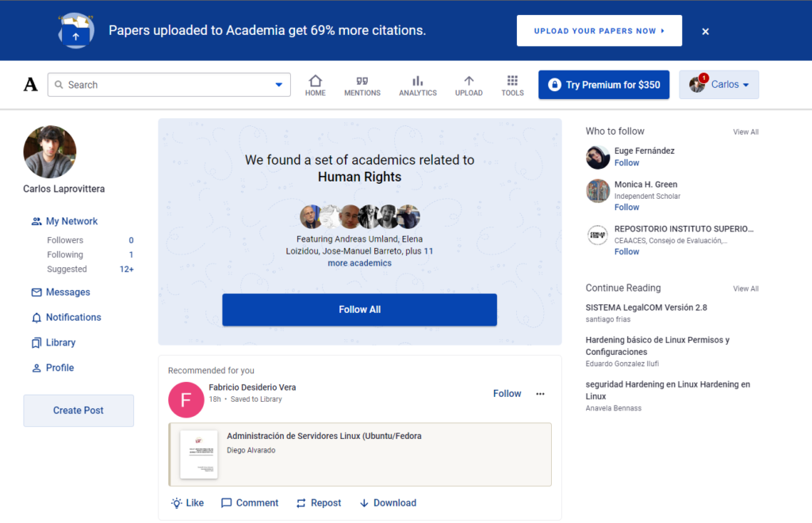Open My Network section
Viewport: 812px width, 523px height.
[71, 221]
